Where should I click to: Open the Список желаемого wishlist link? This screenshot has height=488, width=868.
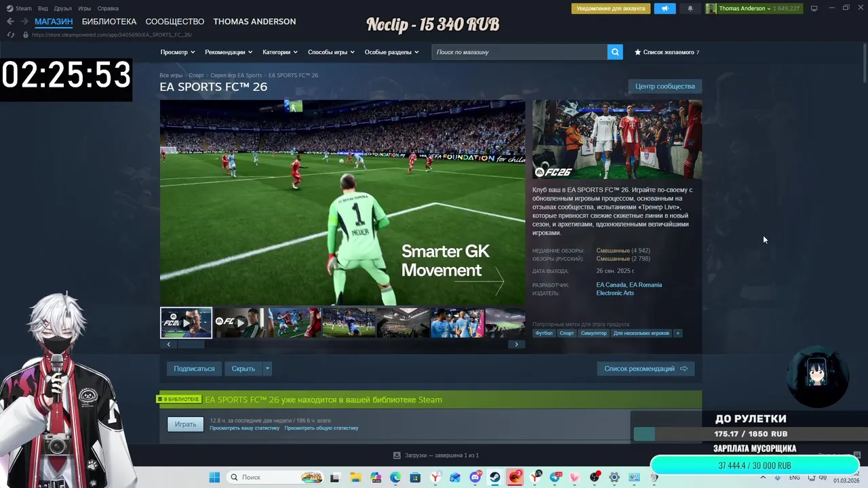[667, 52]
